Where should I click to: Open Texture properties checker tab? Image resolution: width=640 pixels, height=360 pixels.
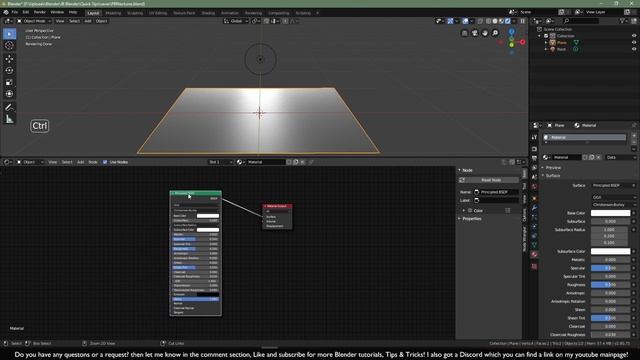point(534,267)
